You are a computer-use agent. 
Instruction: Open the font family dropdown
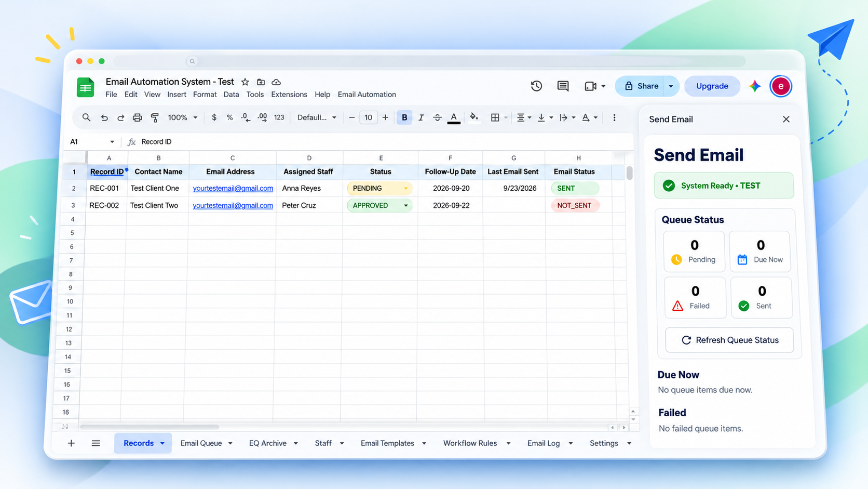click(x=317, y=117)
